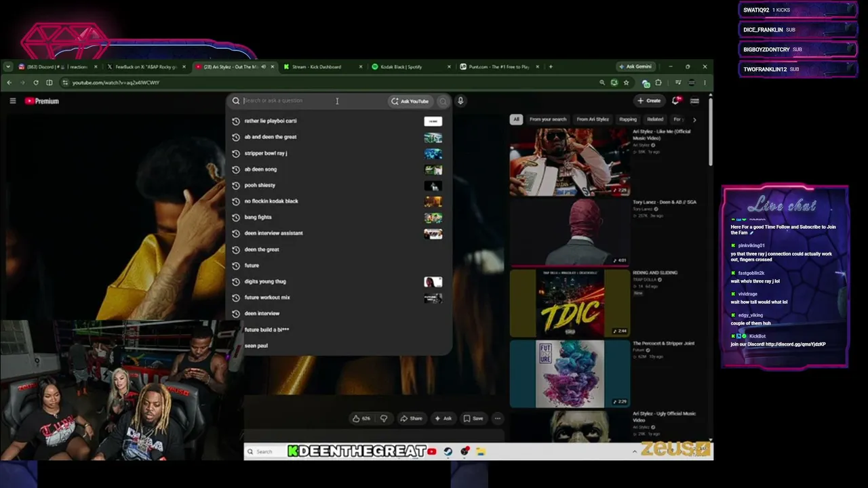Select suggestion 'deen the great'
This screenshot has width=868, height=488.
(339, 249)
